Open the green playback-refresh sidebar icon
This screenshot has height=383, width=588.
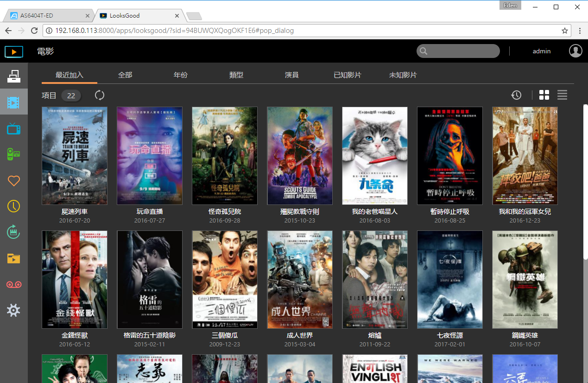(14, 232)
